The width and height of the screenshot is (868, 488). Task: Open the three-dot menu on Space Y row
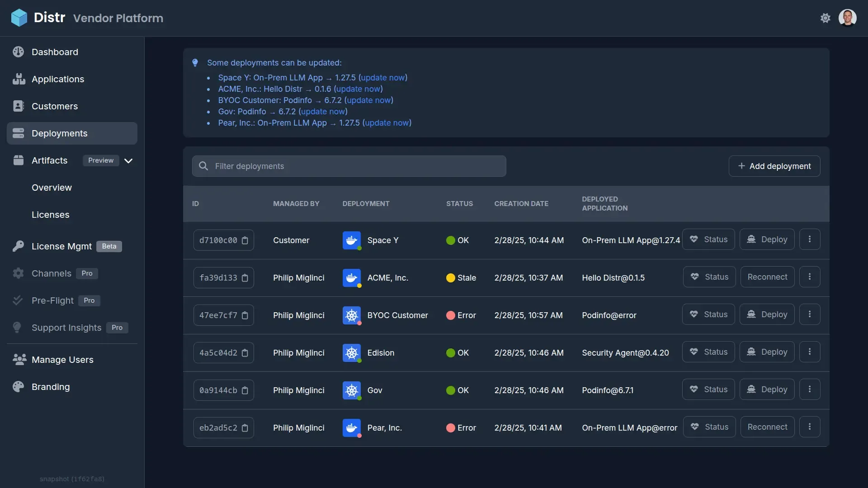pos(810,239)
